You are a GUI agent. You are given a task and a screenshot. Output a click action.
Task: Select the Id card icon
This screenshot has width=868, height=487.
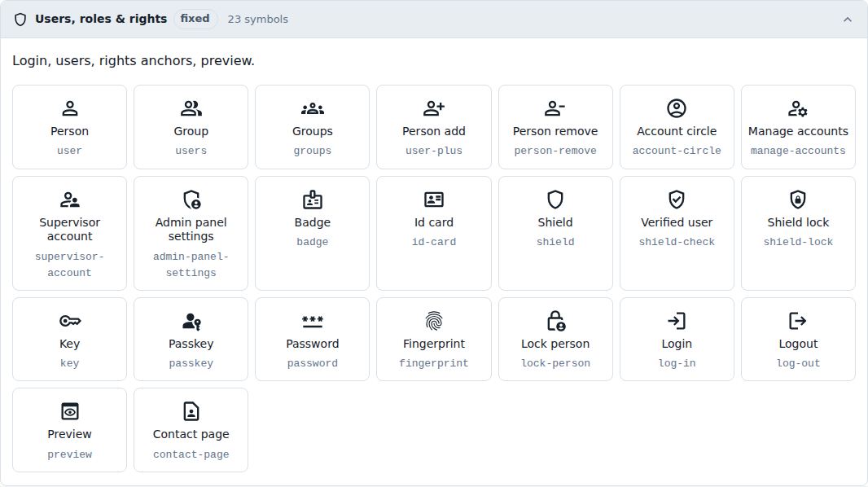point(434,200)
